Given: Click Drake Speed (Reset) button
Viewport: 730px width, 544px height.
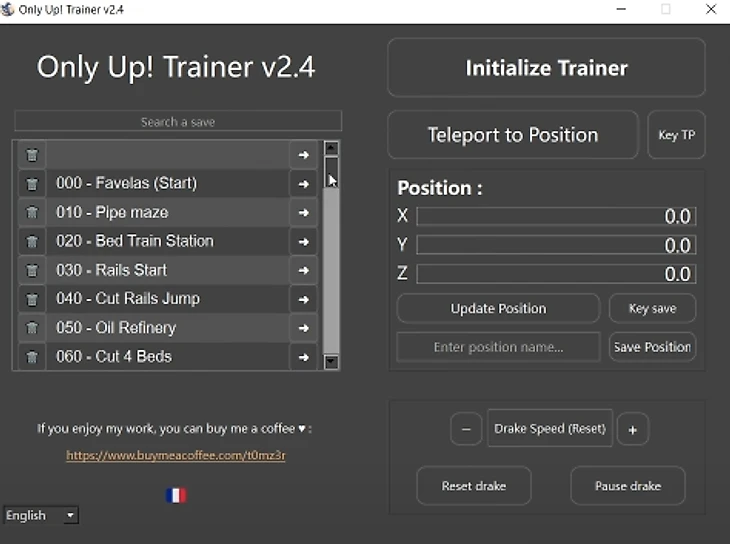Looking at the screenshot, I should point(550,428).
